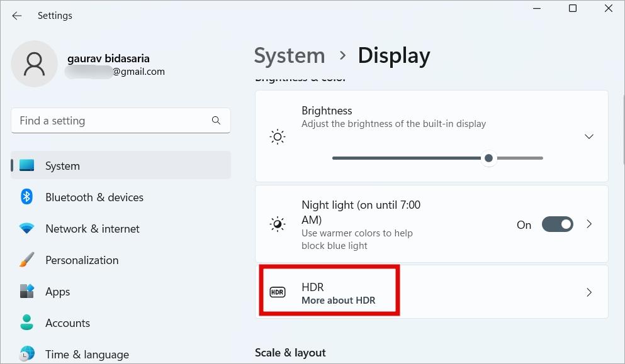625x364 pixels.
Task: Open the user profile avatar
Action: tap(34, 63)
